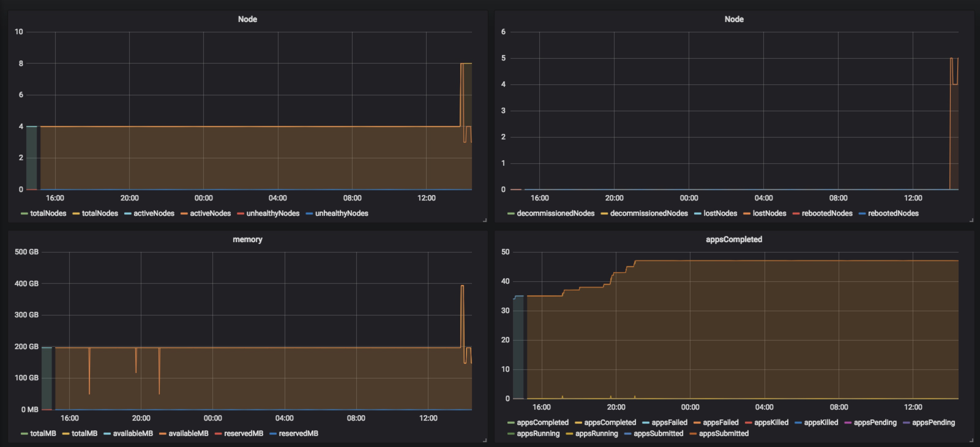Screen dimensions: 980x447
Task: Toggle the appsKilled series visibility
Action: pyautogui.click(x=771, y=422)
